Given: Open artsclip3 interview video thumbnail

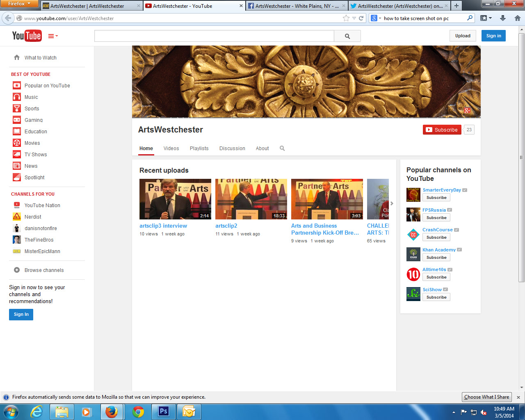Looking at the screenshot, I should tap(175, 199).
